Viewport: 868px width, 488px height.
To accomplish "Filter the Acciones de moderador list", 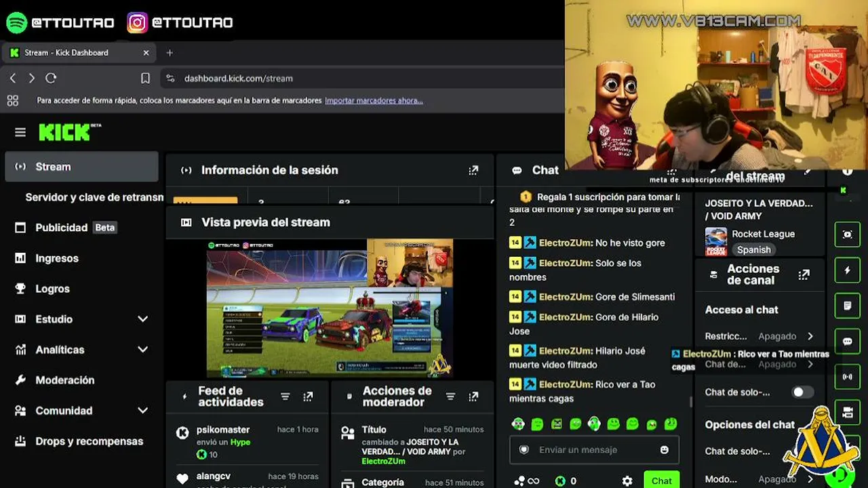I will coord(450,396).
